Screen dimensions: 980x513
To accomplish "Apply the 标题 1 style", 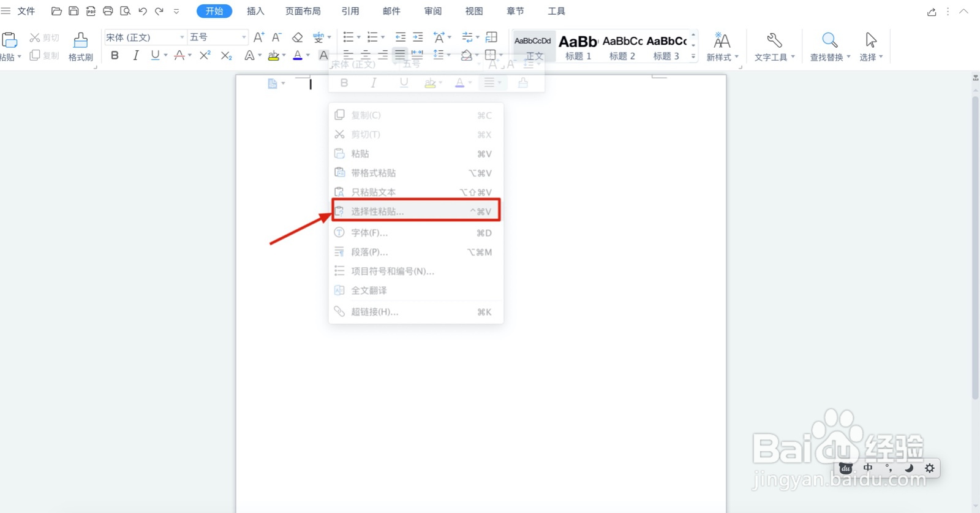I will (578, 47).
